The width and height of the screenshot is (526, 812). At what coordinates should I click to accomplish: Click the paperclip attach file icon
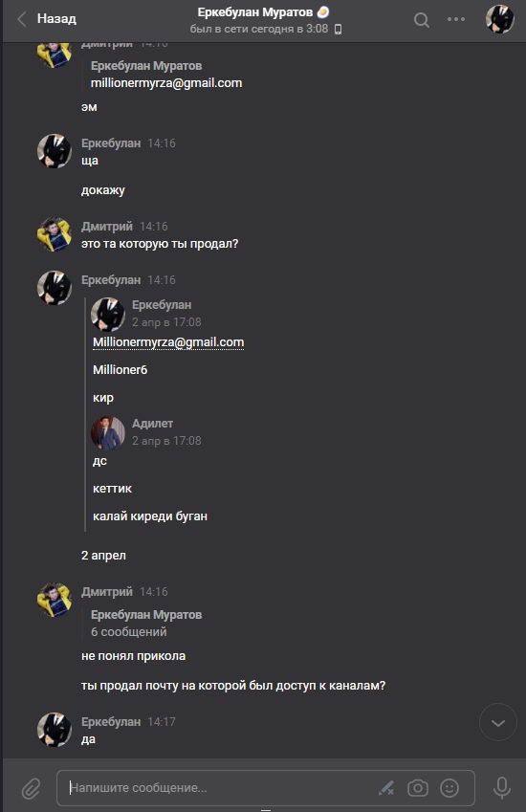[x=31, y=788]
